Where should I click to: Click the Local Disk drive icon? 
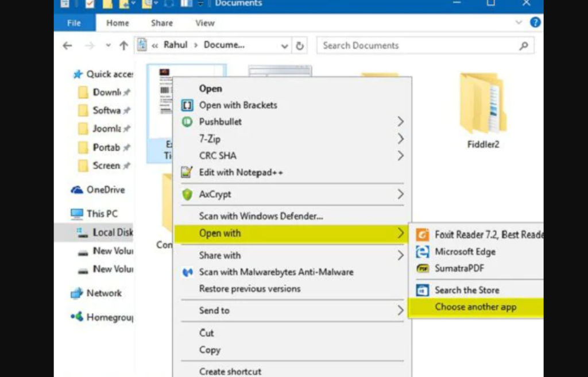click(82, 232)
